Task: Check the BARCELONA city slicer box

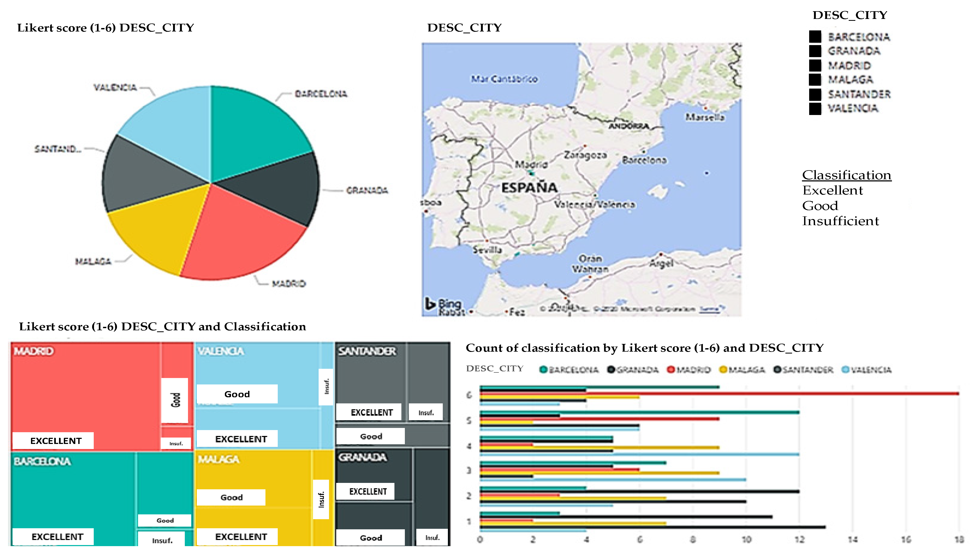Action: 815,37
